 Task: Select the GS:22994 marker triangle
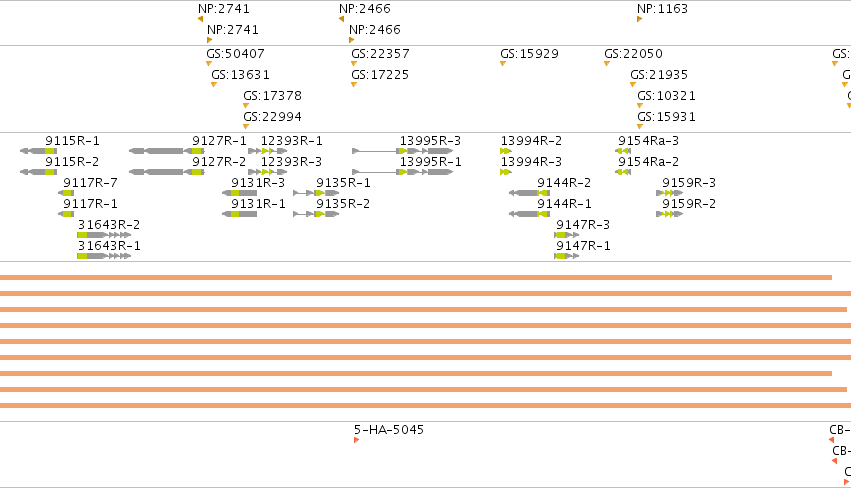tap(246, 126)
